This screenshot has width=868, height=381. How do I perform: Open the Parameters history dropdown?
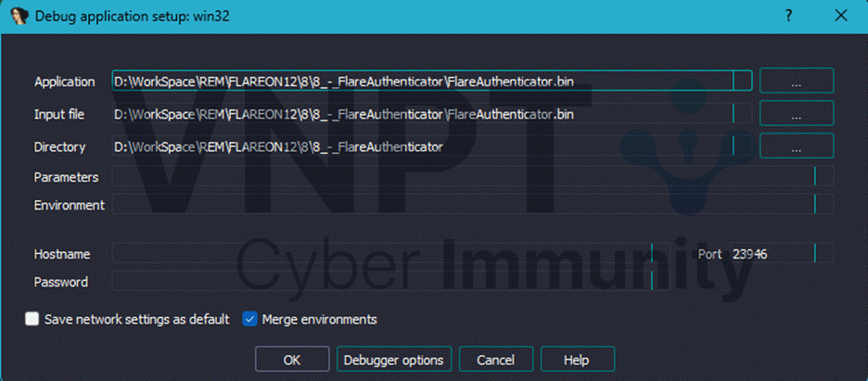(823, 176)
